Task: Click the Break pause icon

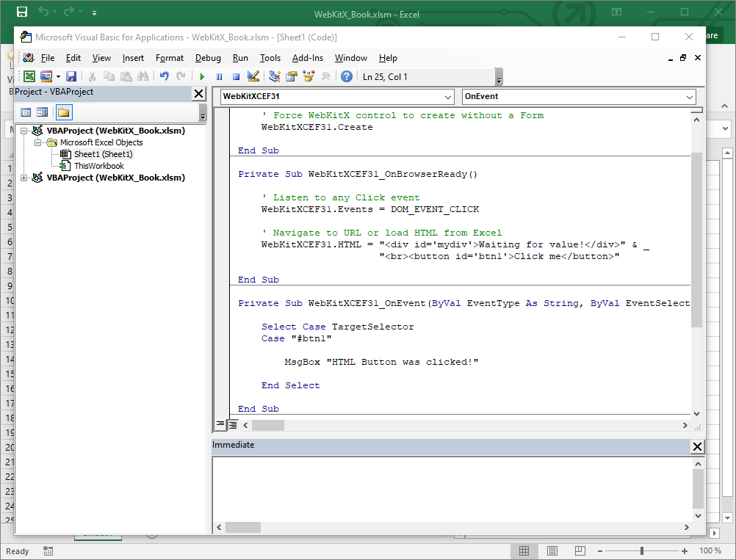Action: coord(219,76)
